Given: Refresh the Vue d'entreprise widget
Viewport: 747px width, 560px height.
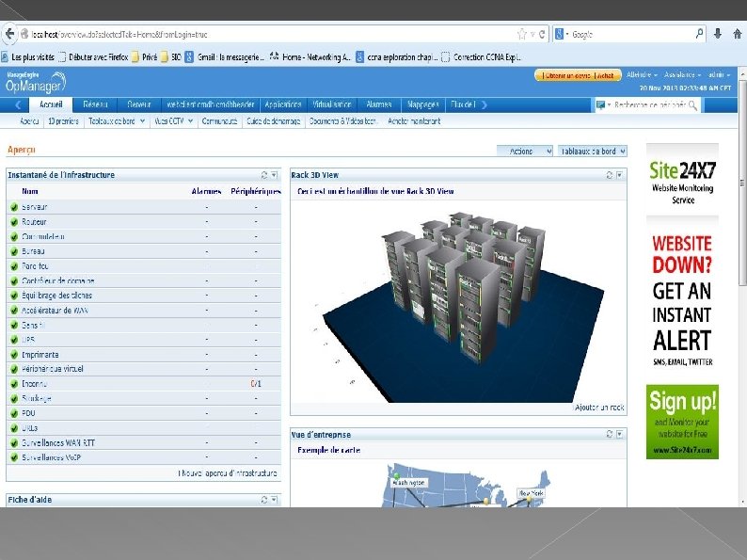Looking at the screenshot, I should 610,434.
